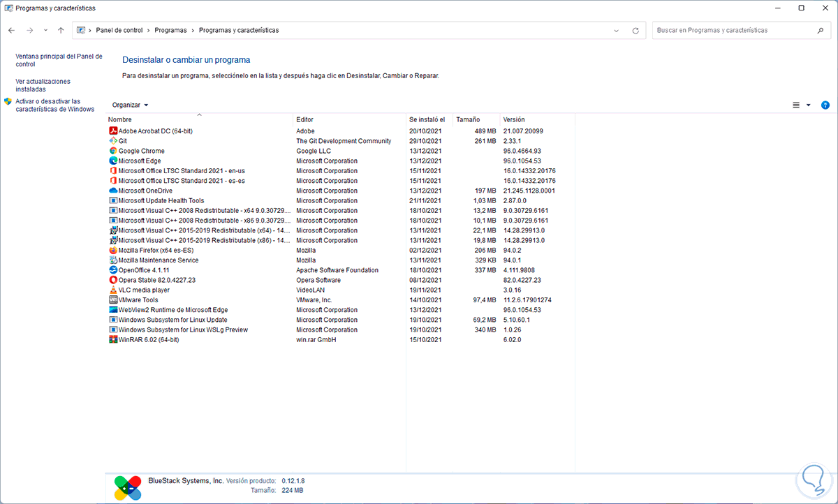Select the Microsoft Edge icon in list
Viewport: 838px width, 504px height.
click(113, 161)
